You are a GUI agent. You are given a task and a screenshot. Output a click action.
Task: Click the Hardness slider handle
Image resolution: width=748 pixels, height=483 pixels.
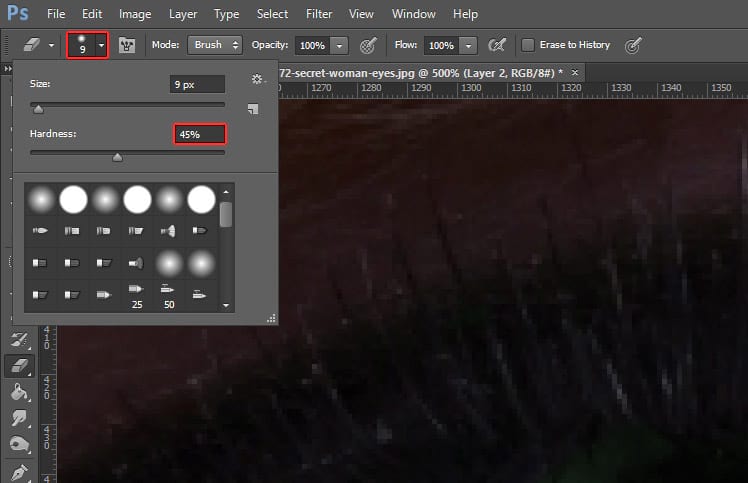tap(117, 157)
